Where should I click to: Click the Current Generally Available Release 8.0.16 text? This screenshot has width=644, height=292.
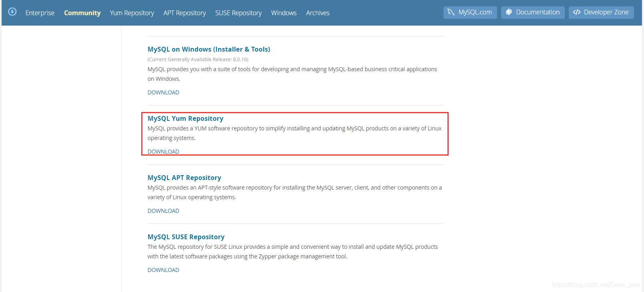coord(198,60)
